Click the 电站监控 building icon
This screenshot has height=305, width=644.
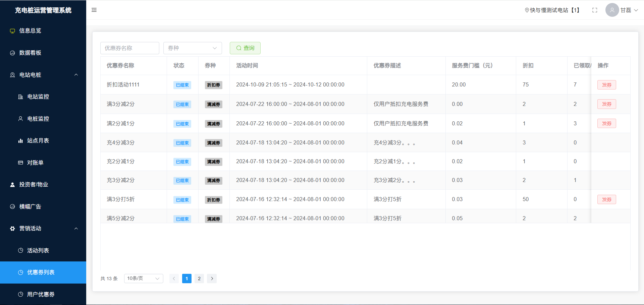click(20, 97)
